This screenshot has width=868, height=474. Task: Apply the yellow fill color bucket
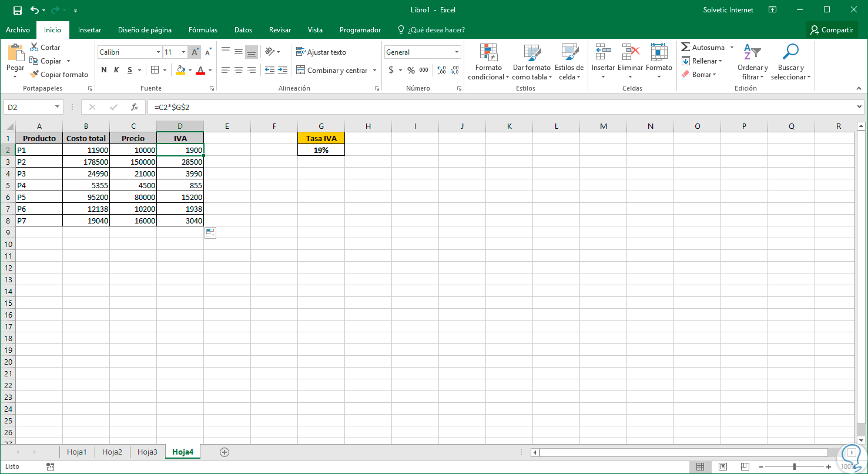tap(180, 70)
